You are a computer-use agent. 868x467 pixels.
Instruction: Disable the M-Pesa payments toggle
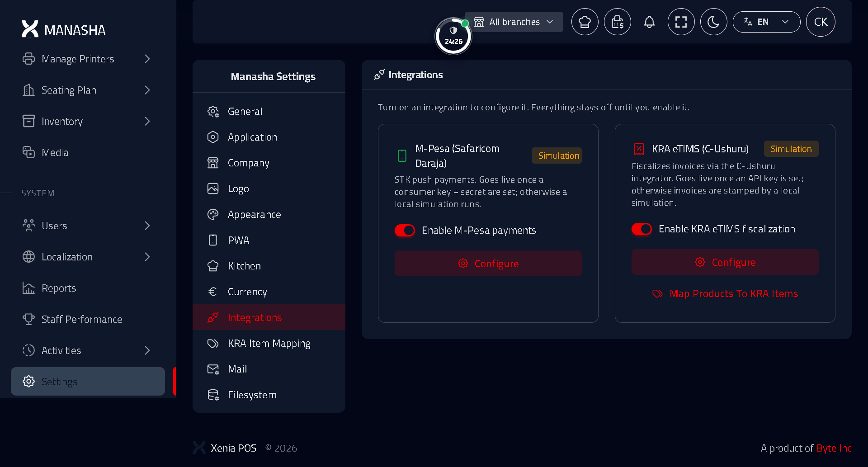pos(405,230)
